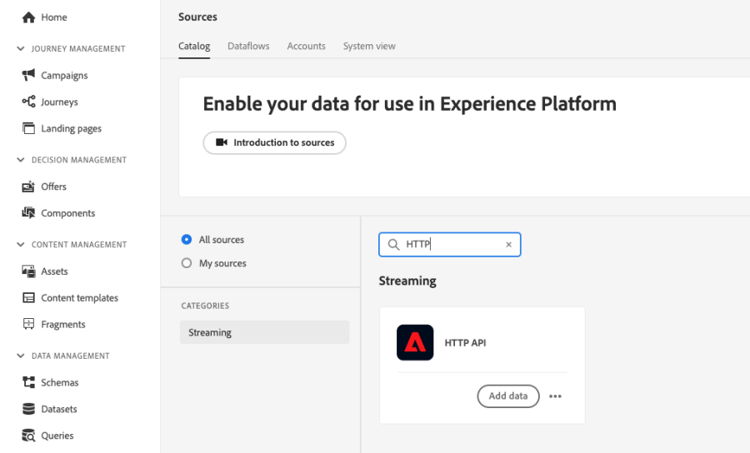This screenshot has height=453, width=750.
Task: Open HTTP API more options menu
Action: click(555, 396)
